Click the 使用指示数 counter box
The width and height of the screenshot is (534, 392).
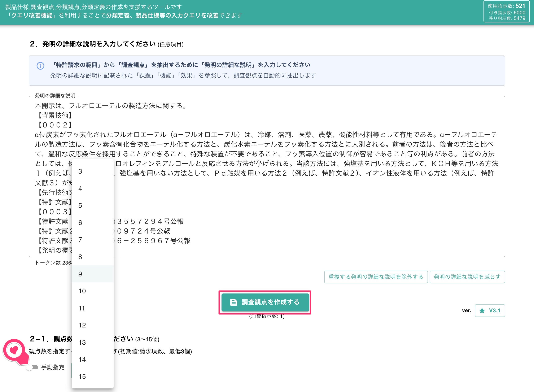point(507,11)
